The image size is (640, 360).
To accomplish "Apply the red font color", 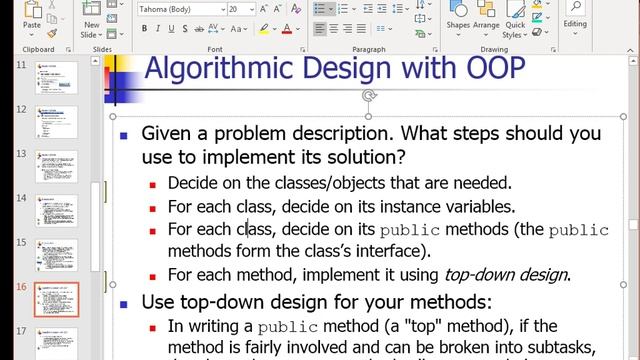I will tap(287, 29).
